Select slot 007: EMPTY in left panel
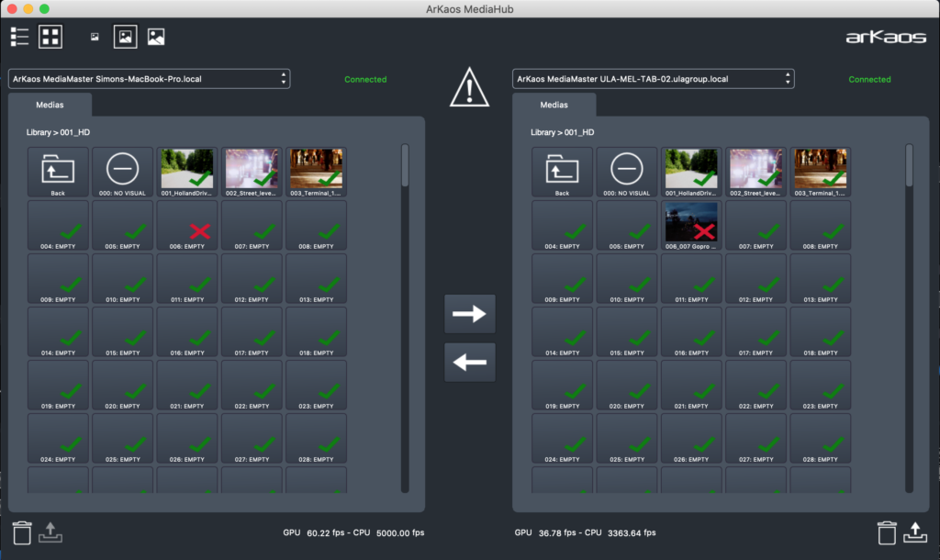This screenshot has height=560, width=940. click(252, 226)
